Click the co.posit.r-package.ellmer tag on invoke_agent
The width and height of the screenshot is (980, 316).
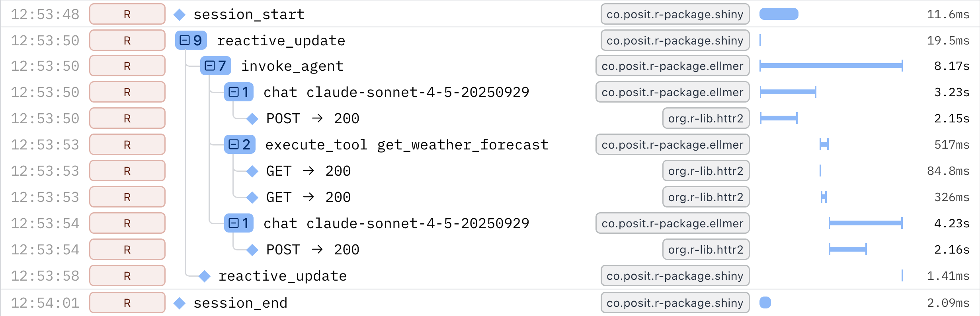click(673, 66)
